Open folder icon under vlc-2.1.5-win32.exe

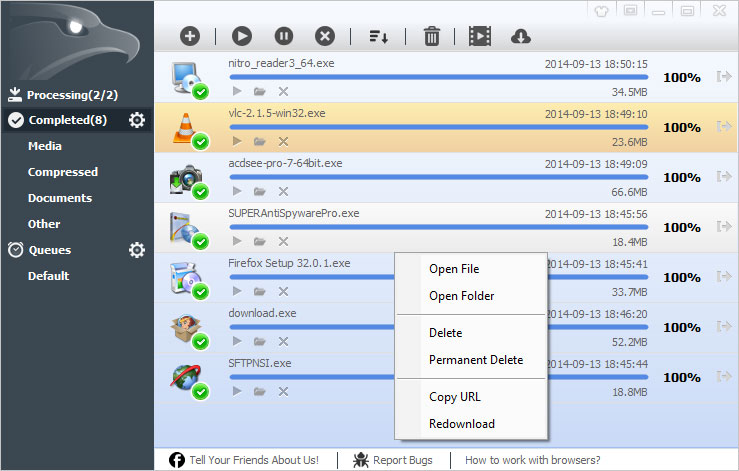pos(260,141)
